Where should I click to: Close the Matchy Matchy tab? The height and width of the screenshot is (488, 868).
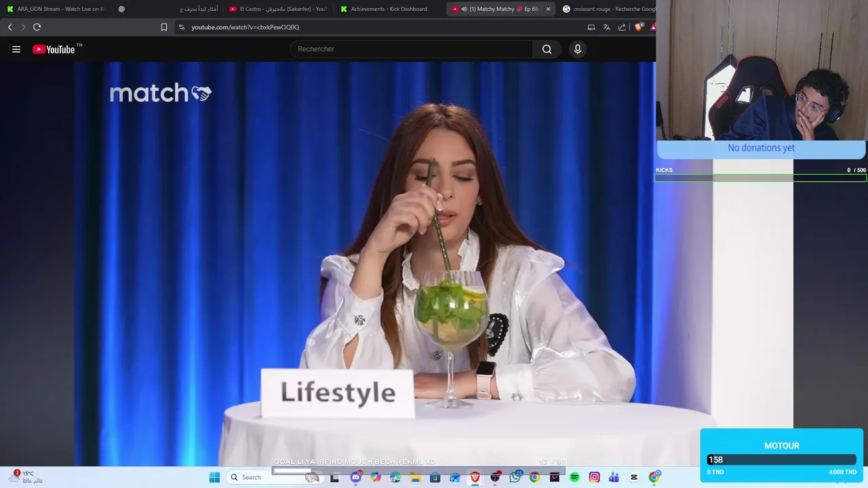[x=548, y=9]
